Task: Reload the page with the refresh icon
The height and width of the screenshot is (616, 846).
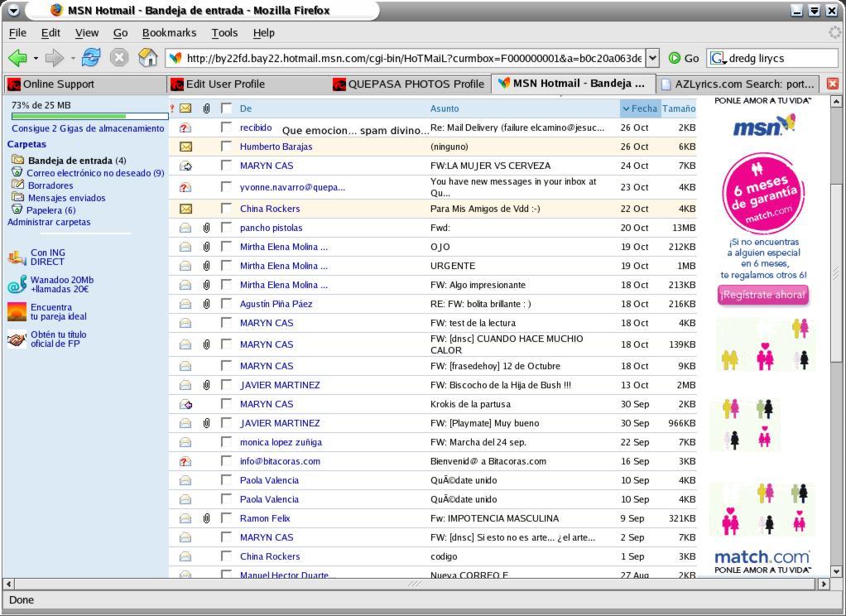Action: tap(91, 57)
